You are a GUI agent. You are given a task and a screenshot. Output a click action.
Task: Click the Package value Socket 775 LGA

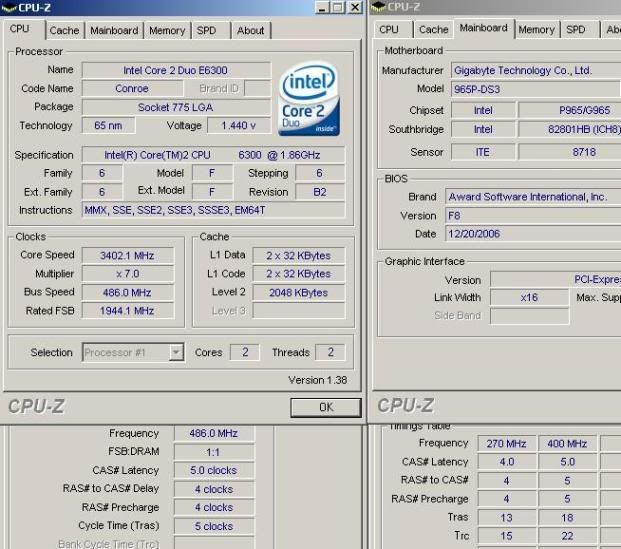point(175,107)
